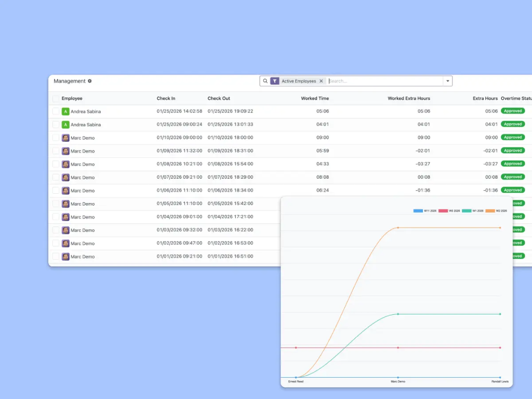
Task: Select all rows with the header checkbox
Action: 56,98
